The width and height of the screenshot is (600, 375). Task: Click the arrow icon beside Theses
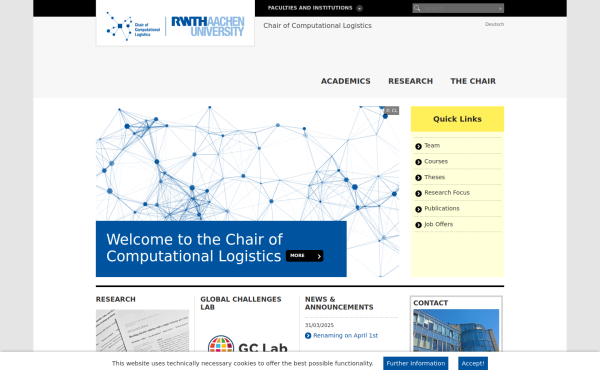click(418, 178)
